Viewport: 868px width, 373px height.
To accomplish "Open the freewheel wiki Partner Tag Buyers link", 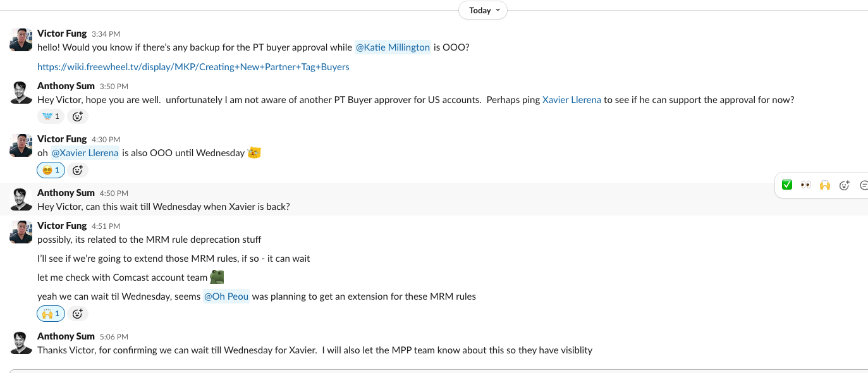I will coord(193,66).
